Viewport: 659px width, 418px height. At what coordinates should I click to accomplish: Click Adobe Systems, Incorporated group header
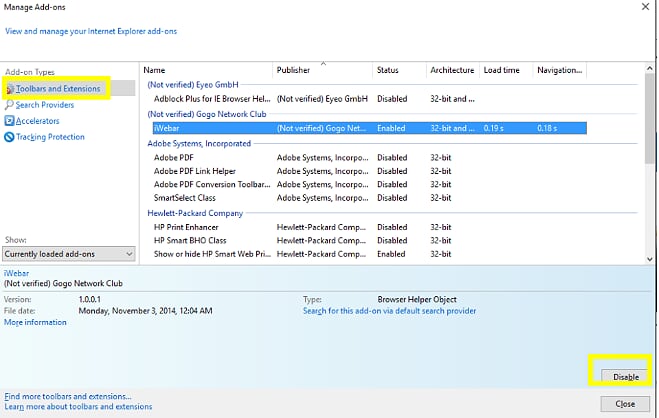(199, 144)
